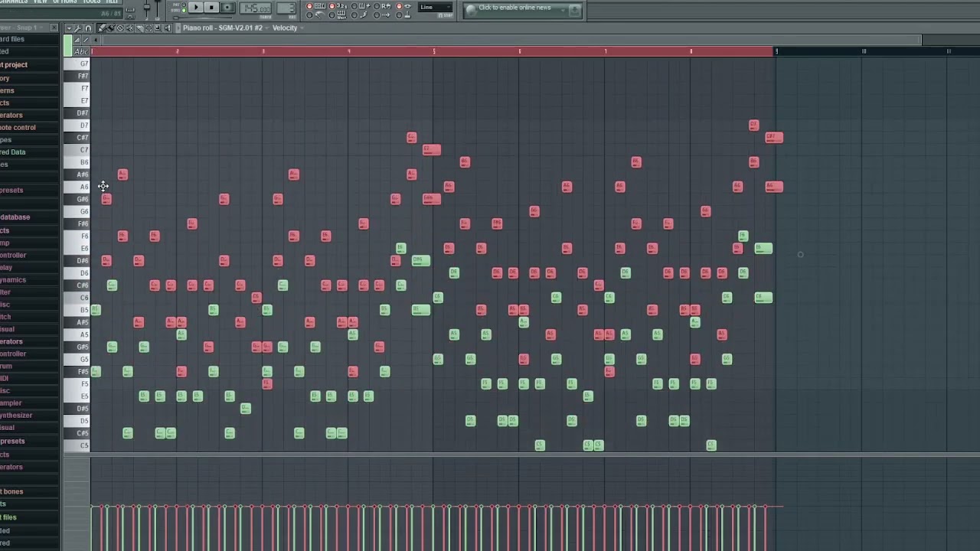Click the G7 piano key
This screenshot has width=980, height=551.
(x=77, y=64)
